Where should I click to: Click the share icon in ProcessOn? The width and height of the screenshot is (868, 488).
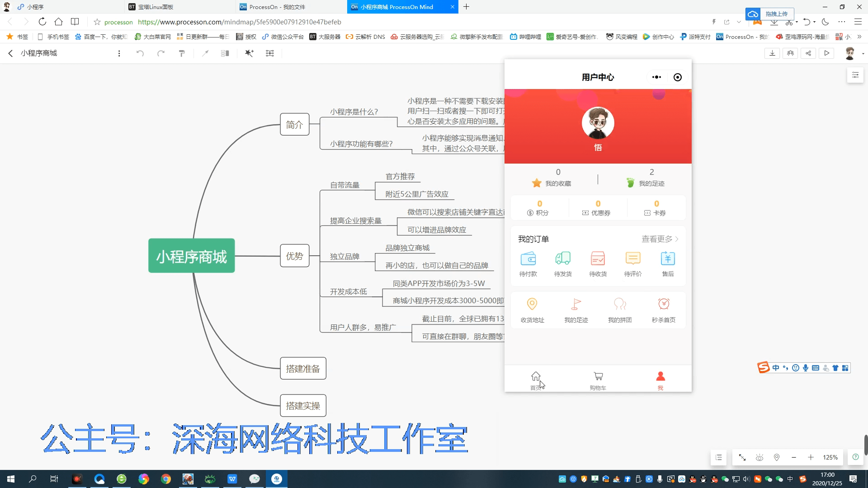808,53
